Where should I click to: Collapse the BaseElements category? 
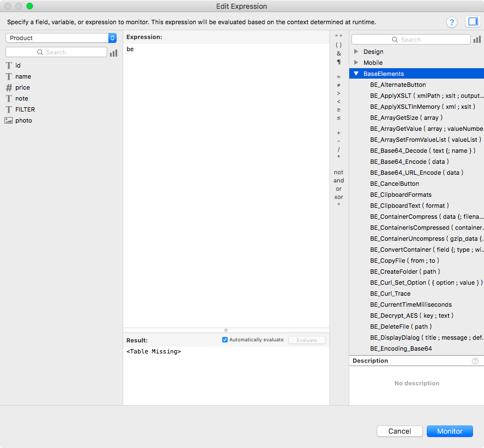coord(356,74)
